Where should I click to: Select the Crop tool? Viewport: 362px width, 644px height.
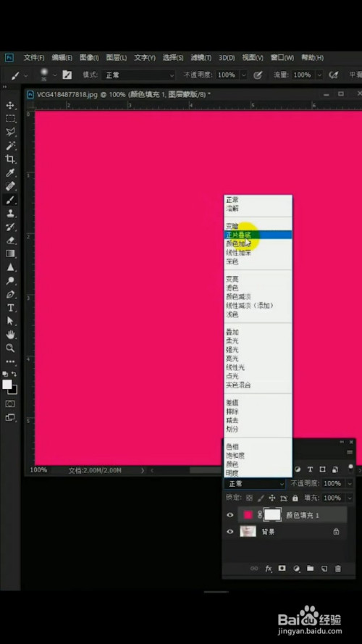(10, 159)
